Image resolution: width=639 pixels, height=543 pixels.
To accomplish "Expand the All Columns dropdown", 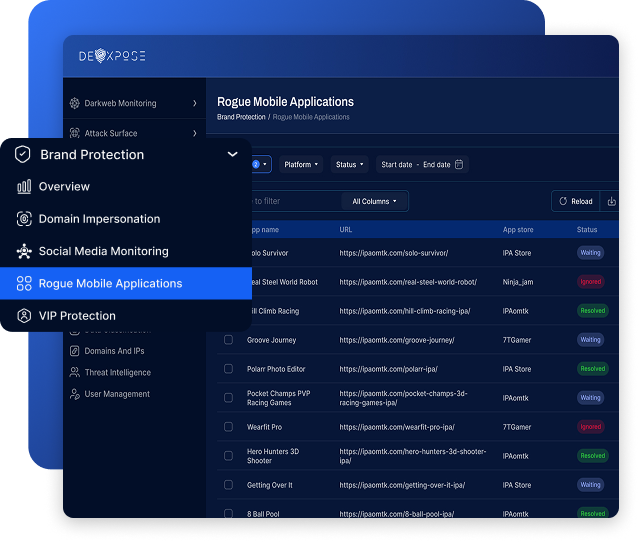I will pos(374,201).
